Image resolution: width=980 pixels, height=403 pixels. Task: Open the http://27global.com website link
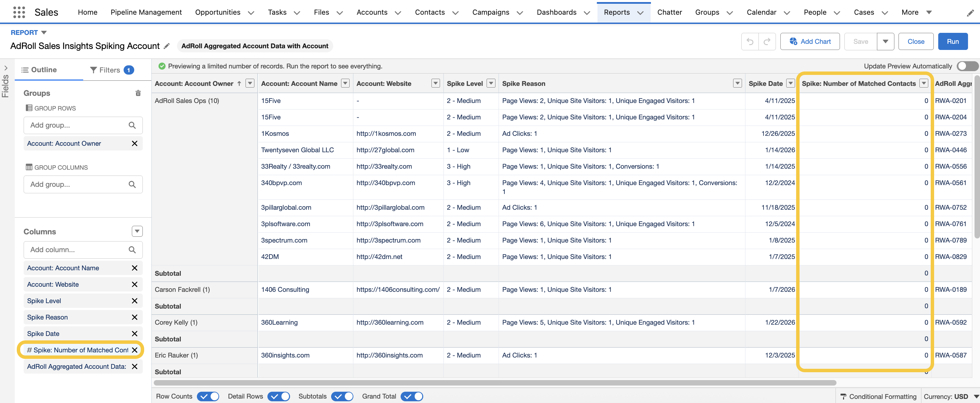click(x=385, y=150)
